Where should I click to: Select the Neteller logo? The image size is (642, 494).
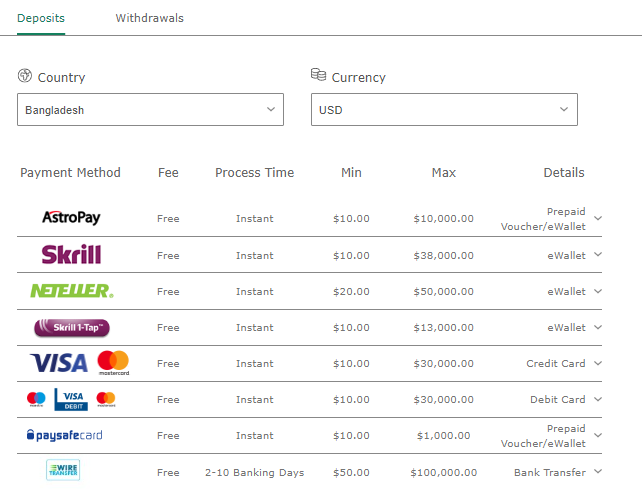tap(71, 291)
